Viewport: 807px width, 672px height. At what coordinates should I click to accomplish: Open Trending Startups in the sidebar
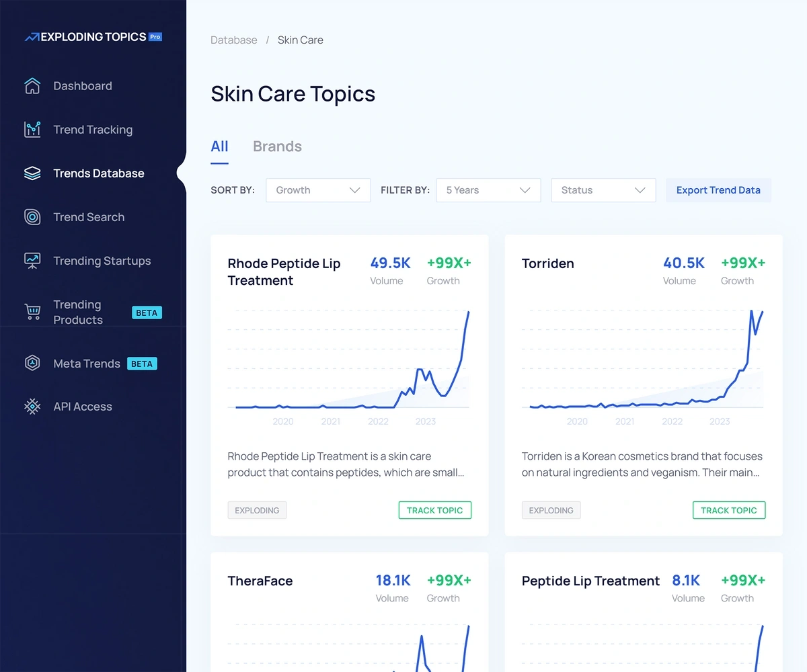point(102,261)
